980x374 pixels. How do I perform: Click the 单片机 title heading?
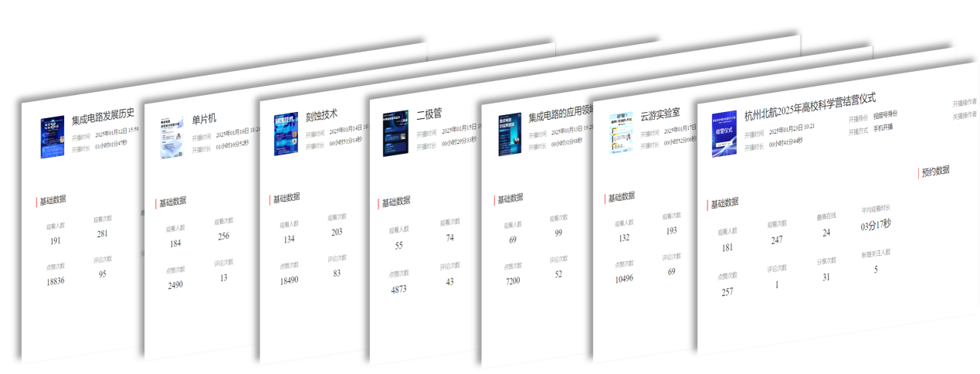(x=204, y=118)
